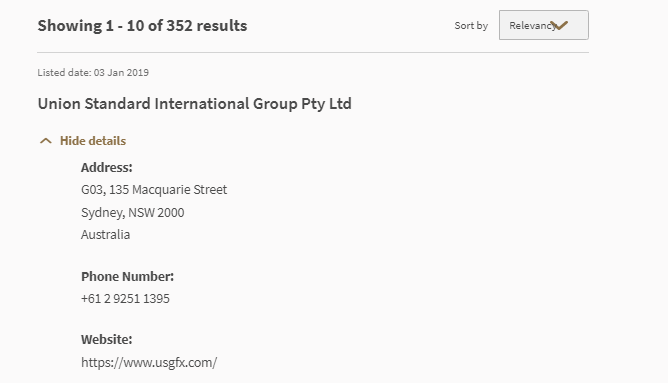Click the Listed date 03 Jan 2019 text

click(x=93, y=72)
